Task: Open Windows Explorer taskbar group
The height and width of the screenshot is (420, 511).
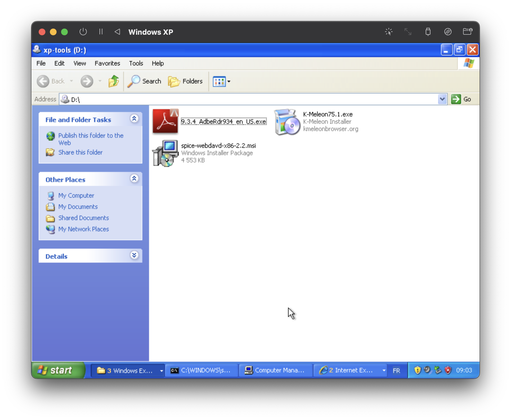Action: pyautogui.click(x=125, y=370)
